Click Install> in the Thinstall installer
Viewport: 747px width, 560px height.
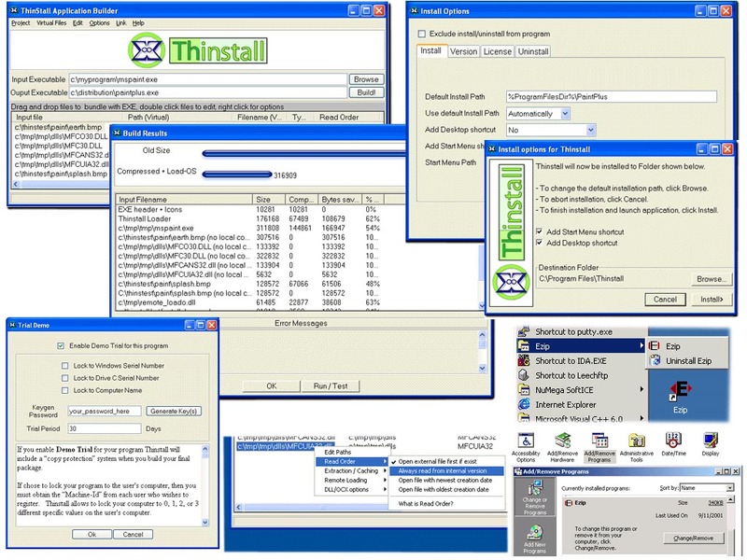point(712,299)
